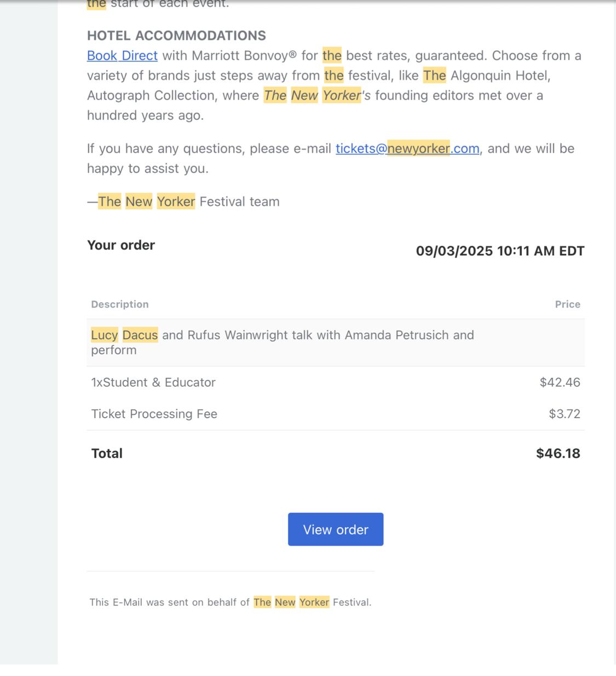Click the tickets@newyorker.com email link
Viewport: 616px width, 676px height.
coord(407,149)
